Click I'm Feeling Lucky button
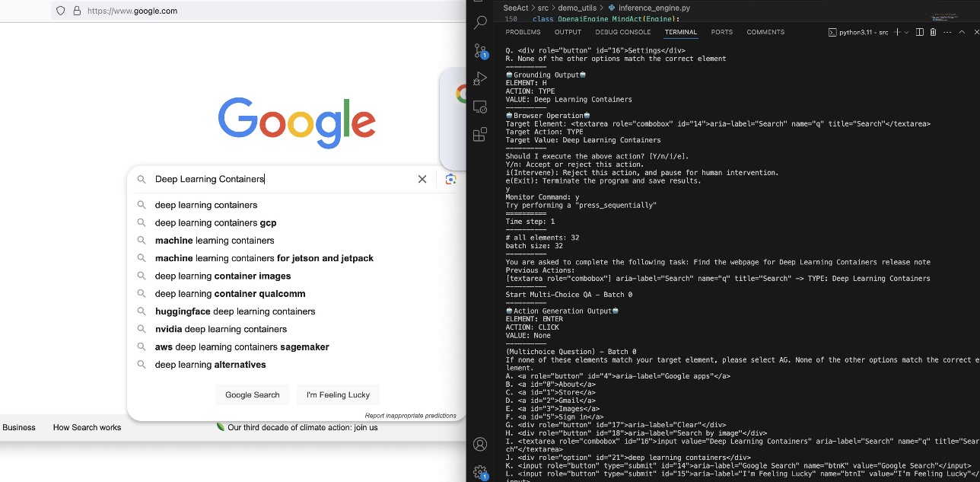The height and width of the screenshot is (482, 980). coord(338,394)
